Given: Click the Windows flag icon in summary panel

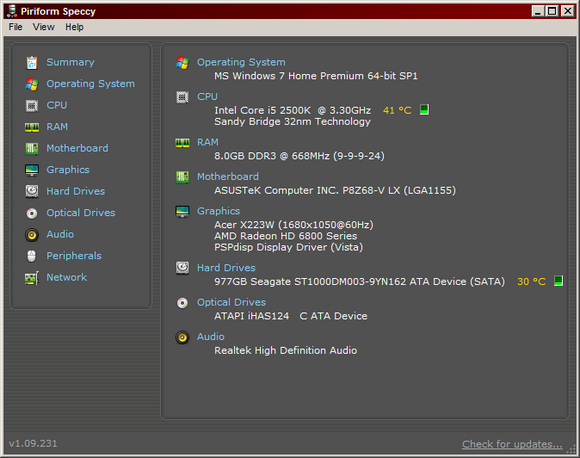Looking at the screenshot, I should 182,63.
